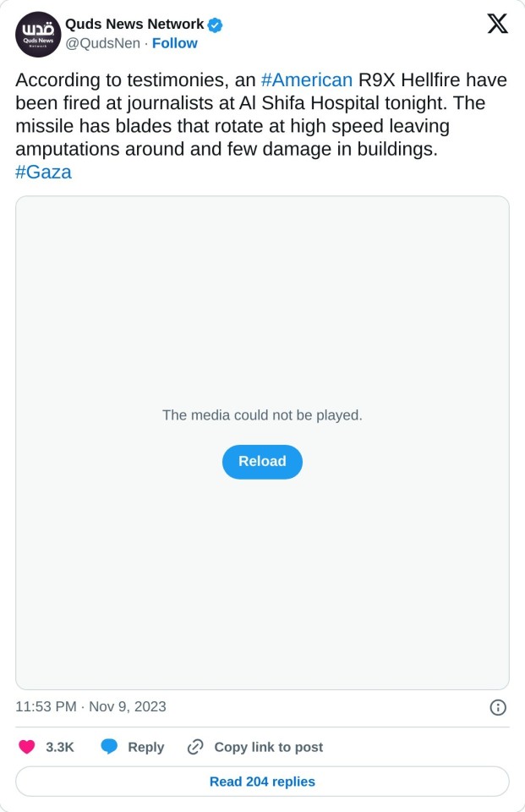525x812 pixels.
Task: Follow the QudsNen account
Action: pos(175,43)
